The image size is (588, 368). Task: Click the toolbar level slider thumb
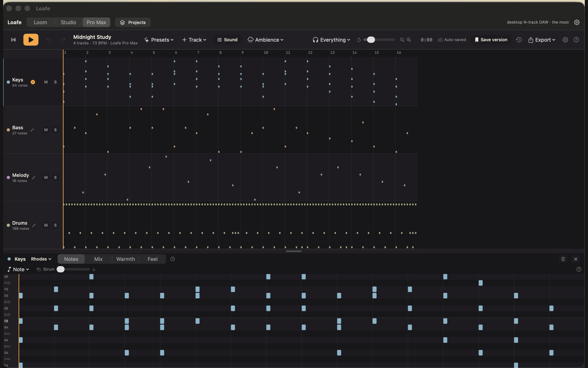click(371, 40)
